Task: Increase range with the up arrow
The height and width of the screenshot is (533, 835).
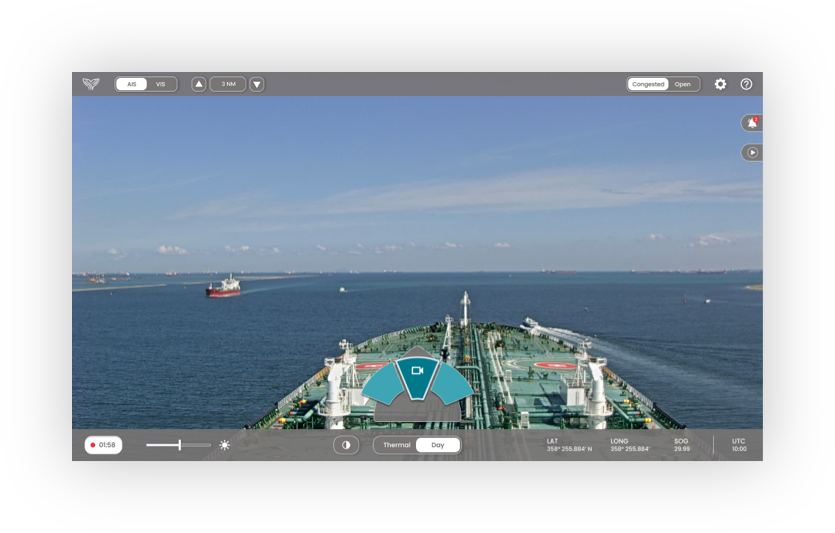Action: (199, 84)
